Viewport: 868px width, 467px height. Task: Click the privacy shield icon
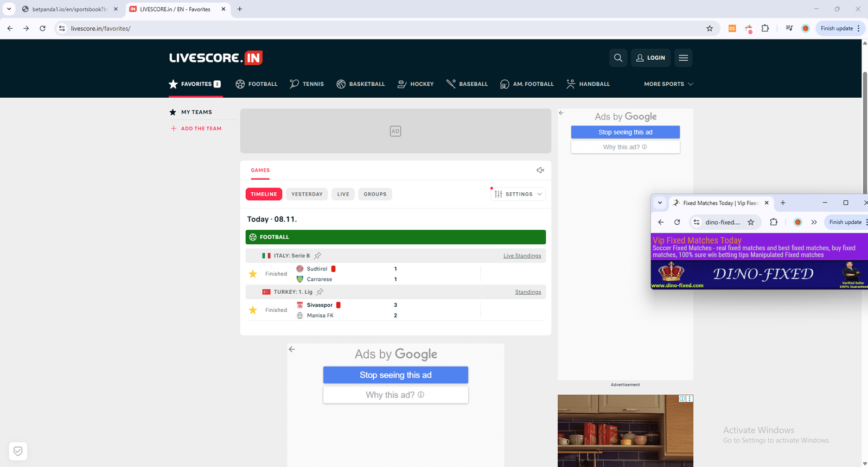pos(18,451)
